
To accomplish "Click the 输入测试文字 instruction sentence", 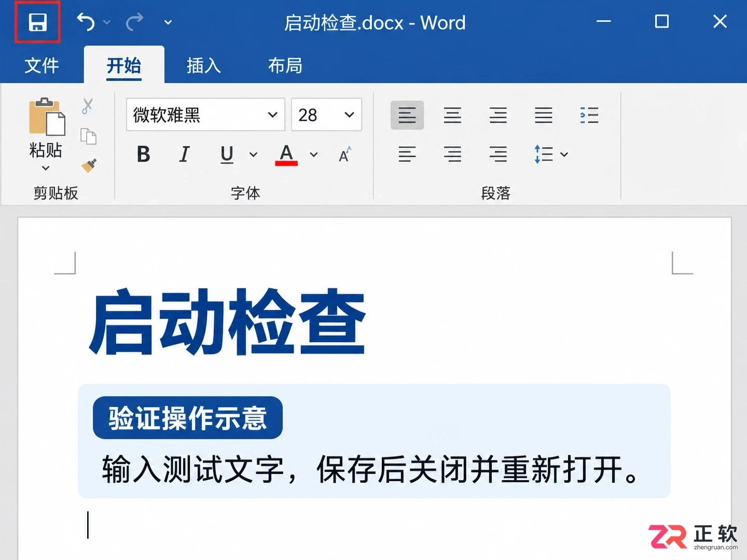I will 371,470.
